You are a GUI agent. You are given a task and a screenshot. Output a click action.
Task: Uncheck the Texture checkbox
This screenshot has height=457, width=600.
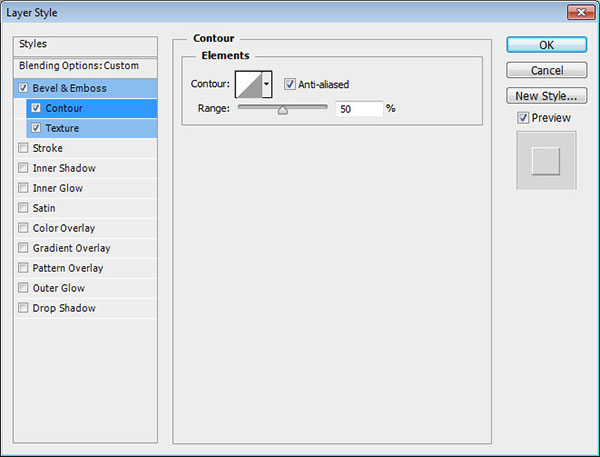point(36,128)
